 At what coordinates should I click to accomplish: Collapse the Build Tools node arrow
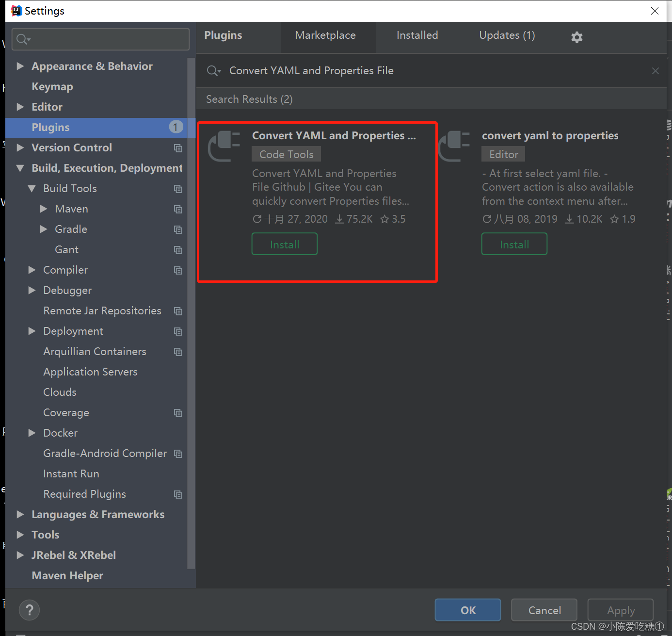(32, 189)
